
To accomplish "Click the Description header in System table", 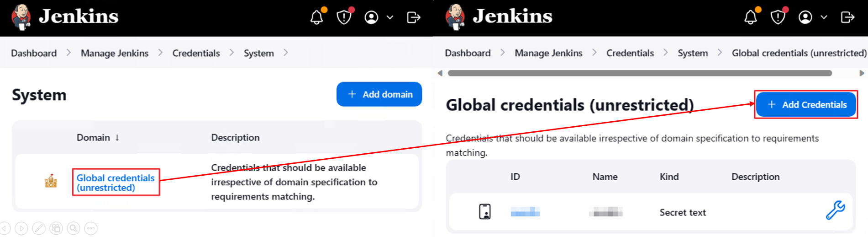I will click(x=235, y=137).
